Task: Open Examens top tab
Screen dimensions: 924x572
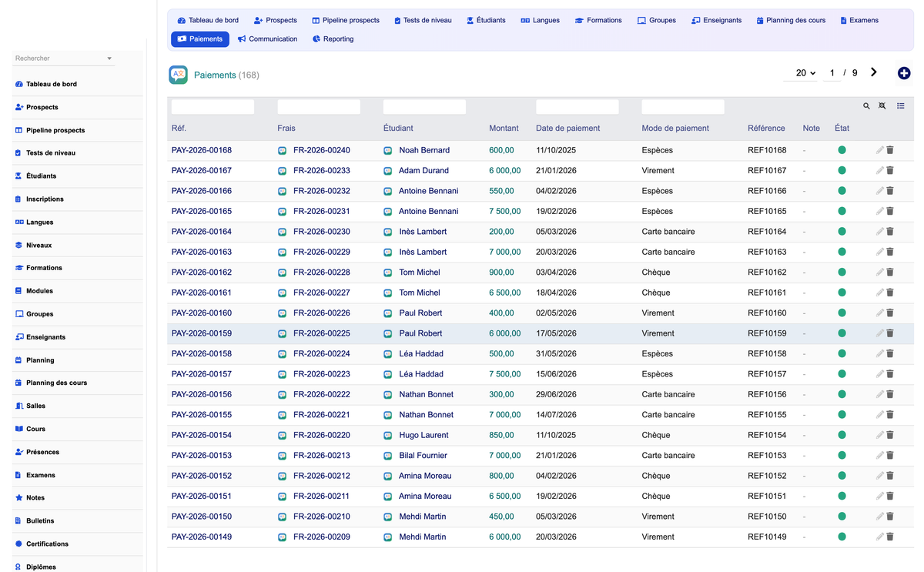Action: 859,20
